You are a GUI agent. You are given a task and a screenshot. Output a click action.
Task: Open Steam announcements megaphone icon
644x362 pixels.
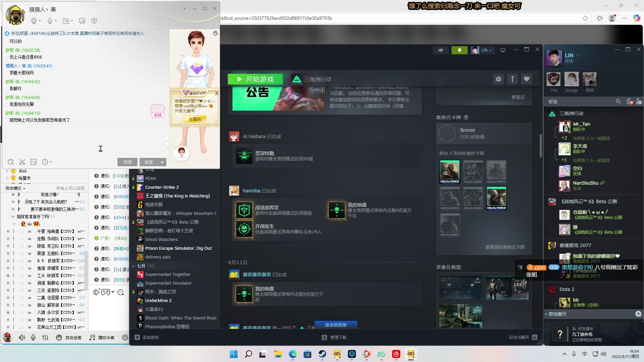pos(441,50)
